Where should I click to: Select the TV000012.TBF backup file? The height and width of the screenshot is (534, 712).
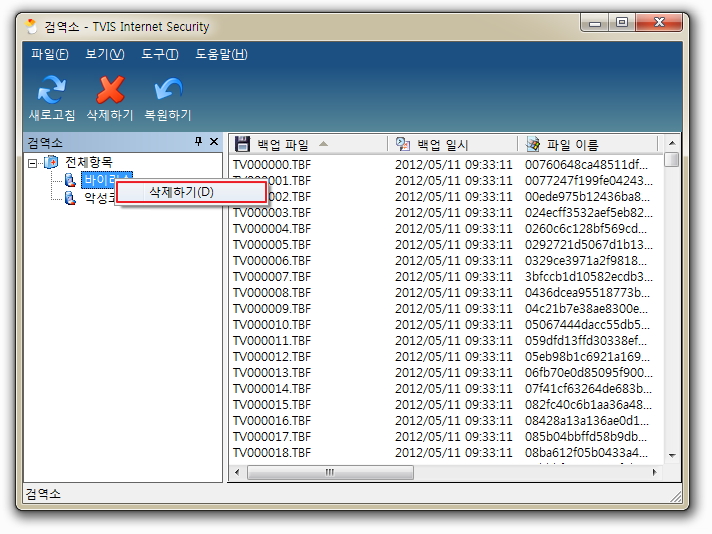[x=273, y=357]
